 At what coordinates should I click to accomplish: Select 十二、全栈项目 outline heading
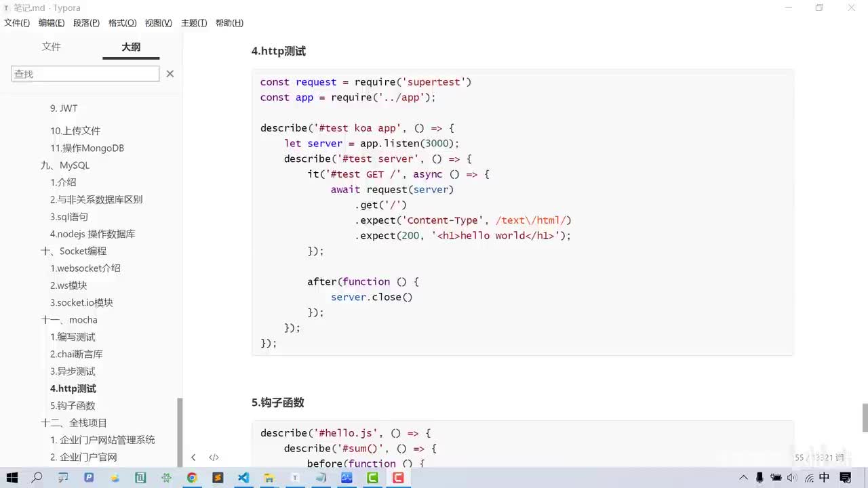click(74, 423)
